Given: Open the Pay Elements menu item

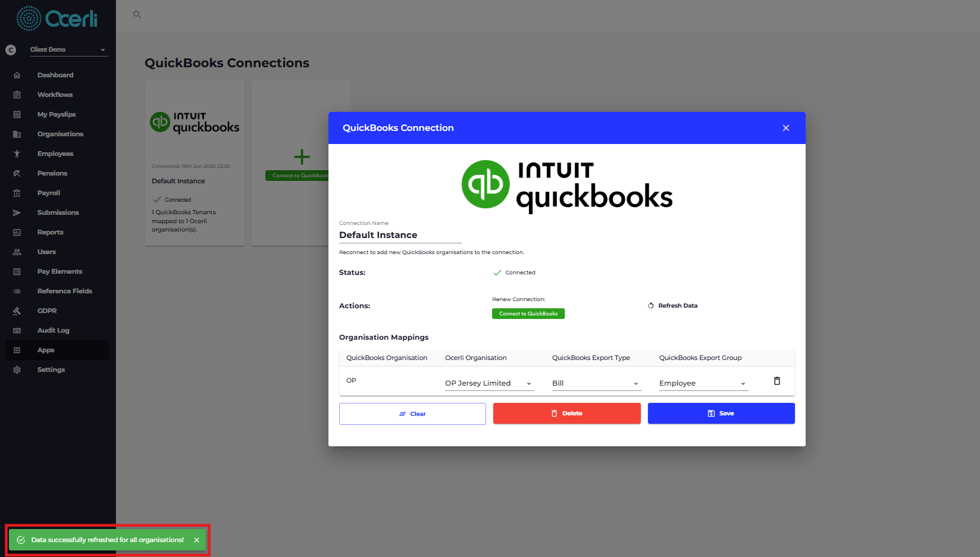Looking at the screenshot, I should pos(57,271).
